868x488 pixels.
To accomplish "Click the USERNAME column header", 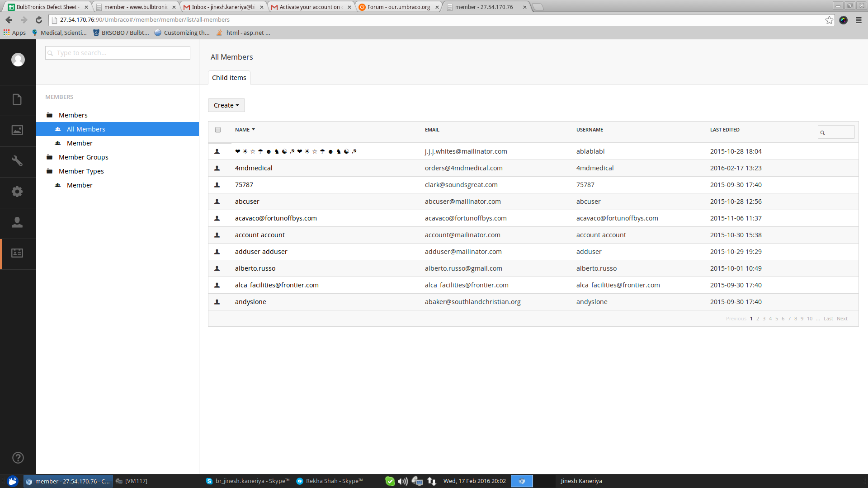I will pyautogui.click(x=590, y=130).
